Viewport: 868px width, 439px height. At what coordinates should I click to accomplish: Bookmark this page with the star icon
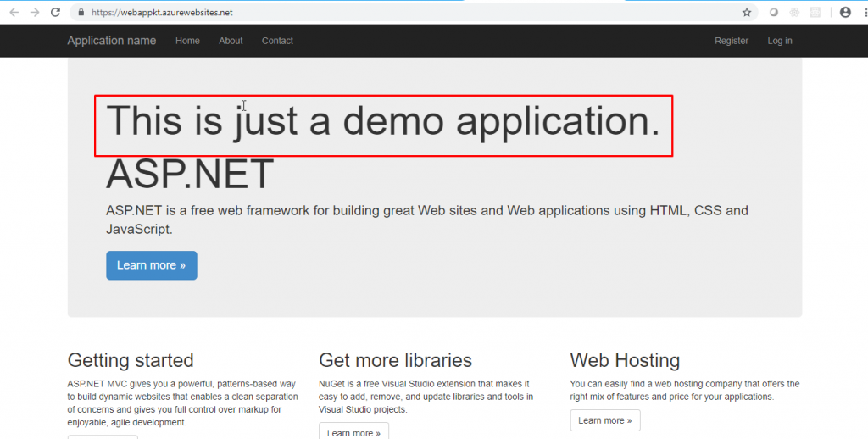747,12
